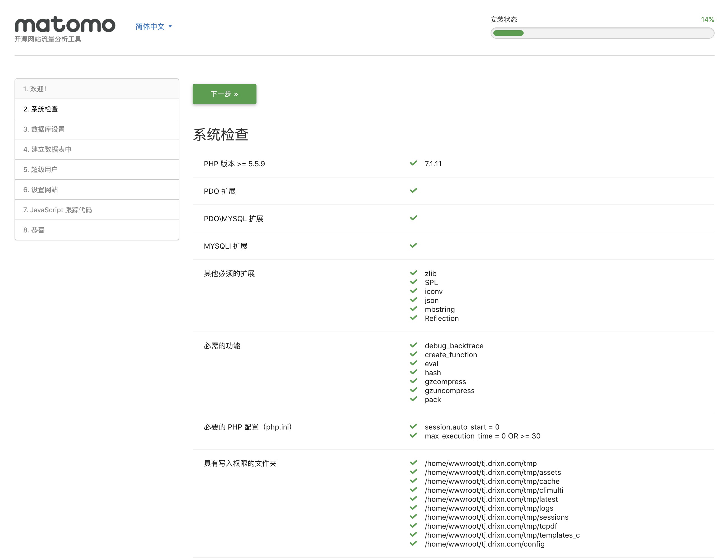Click the 具有写入权限的文件夹 label
Screen dimensions: 728x560
click(240, 463)
